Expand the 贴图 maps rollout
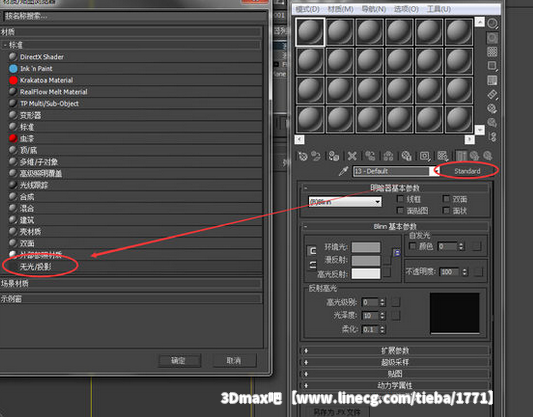The height and width of the screenshot is (417, 533). pos(395,374)
